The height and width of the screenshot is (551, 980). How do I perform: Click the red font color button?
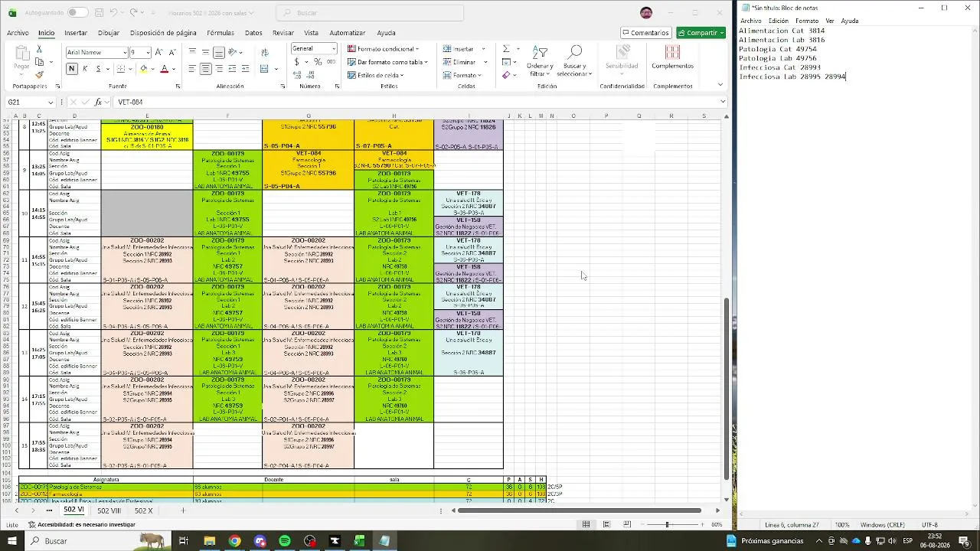coord(164,69)
